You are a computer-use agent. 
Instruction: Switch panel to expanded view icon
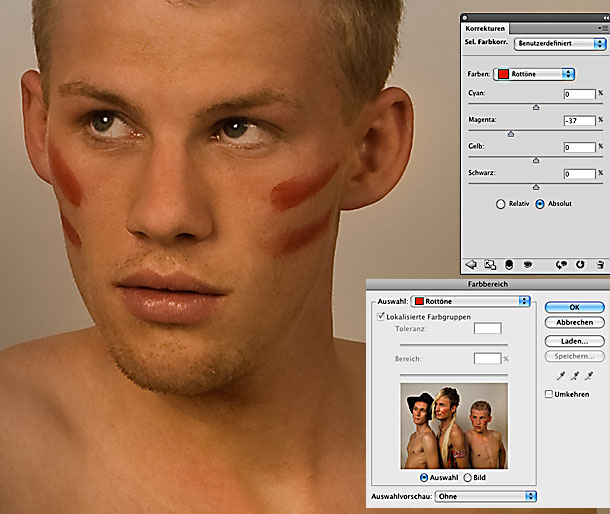490,265
